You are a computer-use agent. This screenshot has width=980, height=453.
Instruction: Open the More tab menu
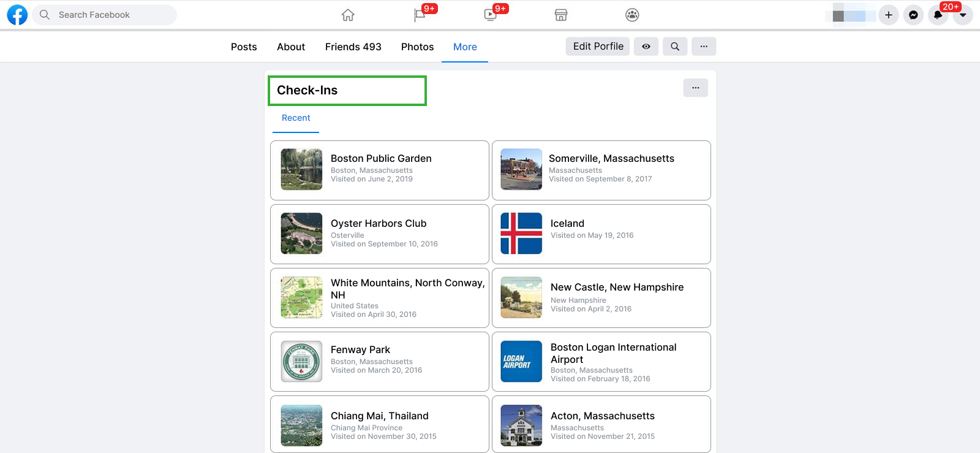point(465,47)
